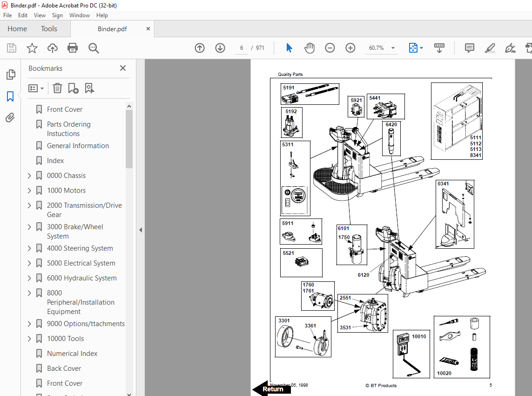The image size is (532, 396).
Task: Add a new bookmark icon
Action: click(x=73, y=89)
